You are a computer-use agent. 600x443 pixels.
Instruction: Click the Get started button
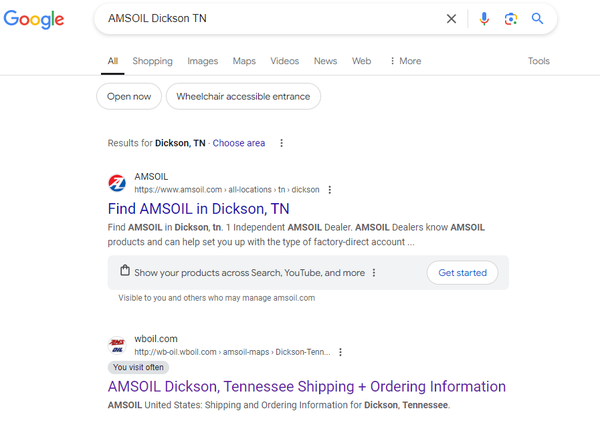(x=462, y=272)
